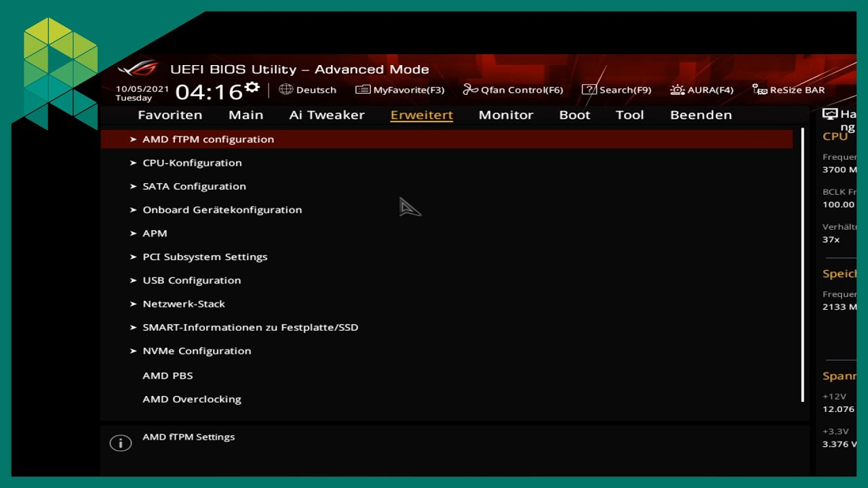
Task: Click the main list vertical scrollbar
Action: point(803,265)
